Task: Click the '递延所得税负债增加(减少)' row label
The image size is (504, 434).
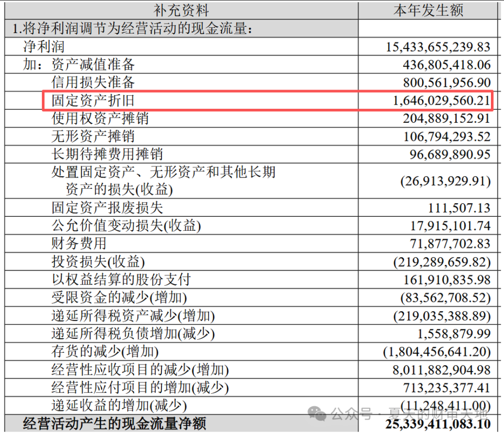Action: click(x=133, y=334)
